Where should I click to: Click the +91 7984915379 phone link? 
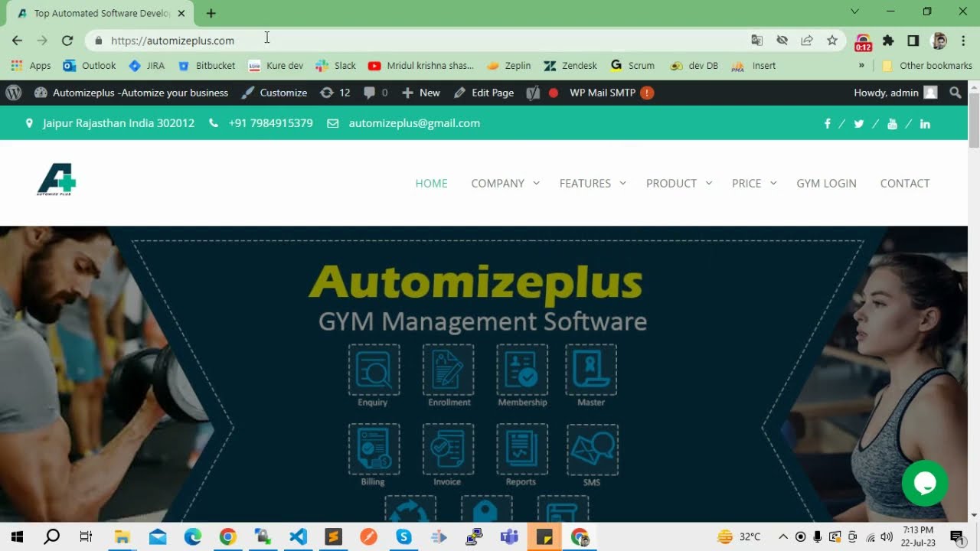pos(270,123)
